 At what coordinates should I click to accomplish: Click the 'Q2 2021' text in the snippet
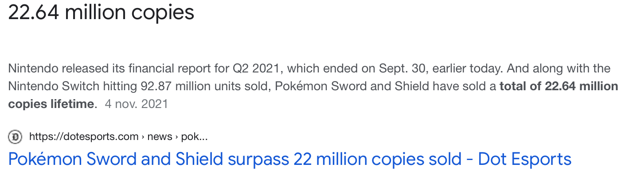tap(258, 68)
